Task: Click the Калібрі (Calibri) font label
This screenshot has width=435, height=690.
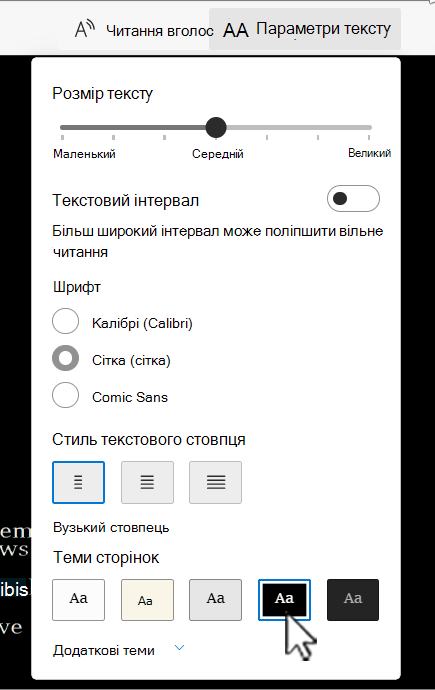Action: 142,323
